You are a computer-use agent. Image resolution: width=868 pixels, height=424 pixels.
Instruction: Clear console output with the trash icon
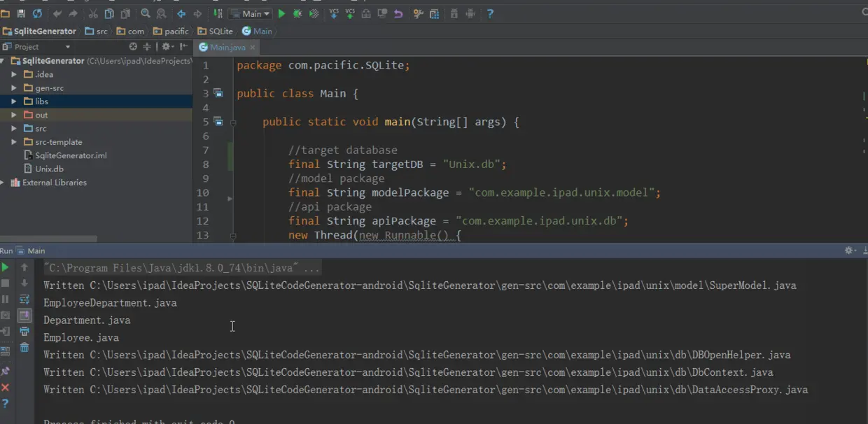24,348
